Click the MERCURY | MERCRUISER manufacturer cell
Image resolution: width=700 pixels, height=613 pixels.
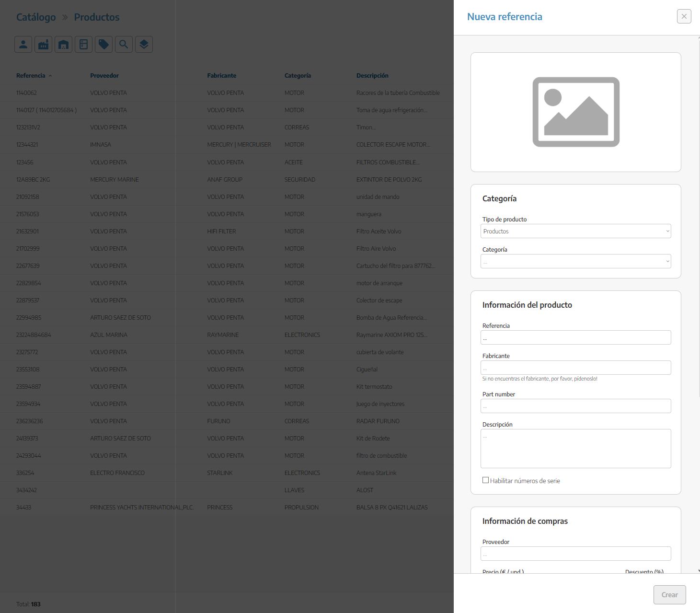click(x=239, y=145)
